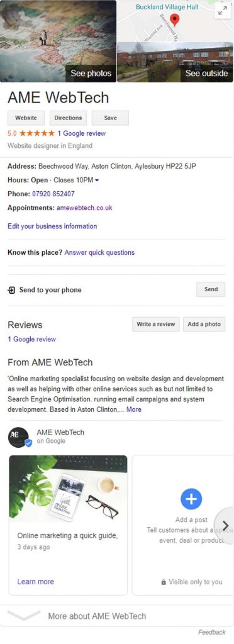Viewport: 234px width, 644px height.
Task: Expand the opening hours dropdown arrow
Action: click(97, 180)
